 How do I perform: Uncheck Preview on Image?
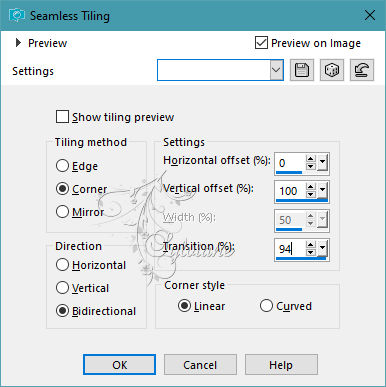[261, 43]
